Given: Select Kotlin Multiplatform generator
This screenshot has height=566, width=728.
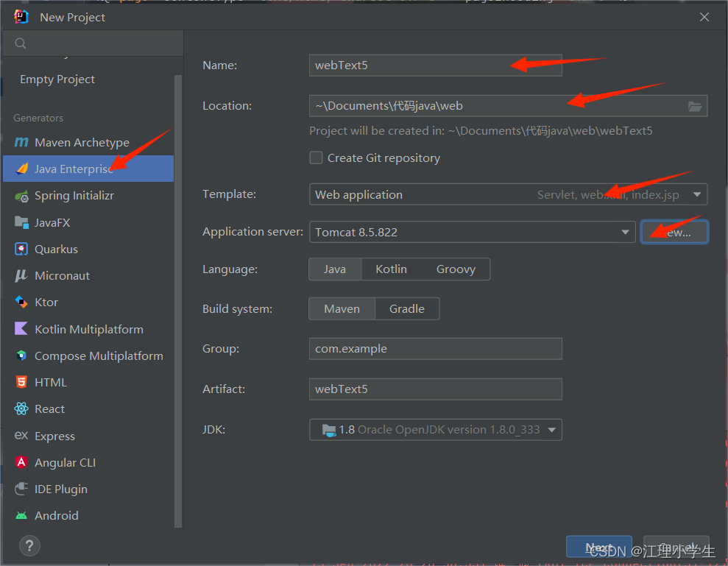Looking at the screenshot, I should coord(88,329).
